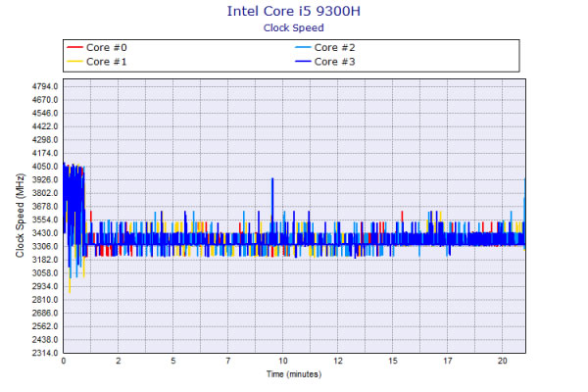Viewport: 588px width, 392px height.
Task: Click the Core #0 legend entry
Action: point(97,48)
